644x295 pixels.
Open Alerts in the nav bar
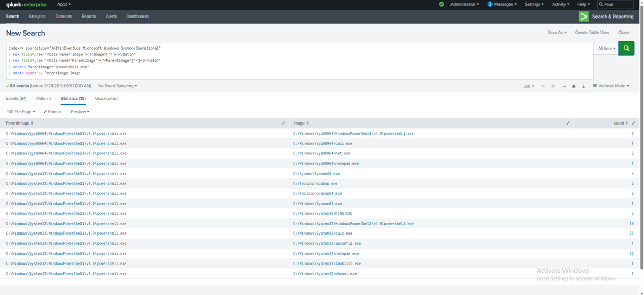[111, 17]
